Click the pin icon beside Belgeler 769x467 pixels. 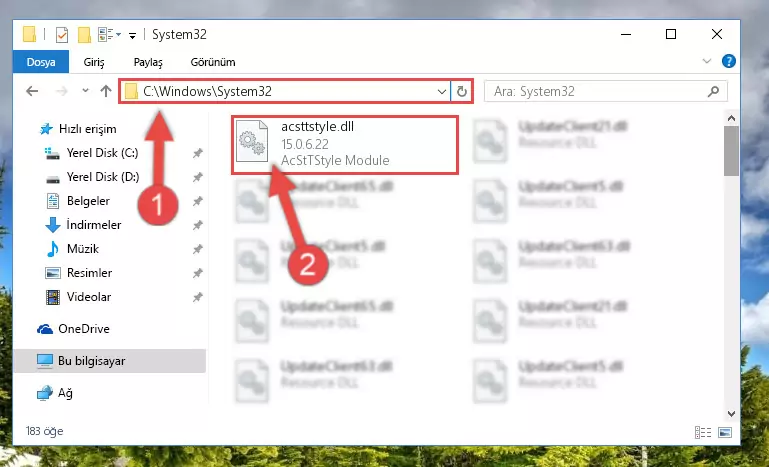198,201
